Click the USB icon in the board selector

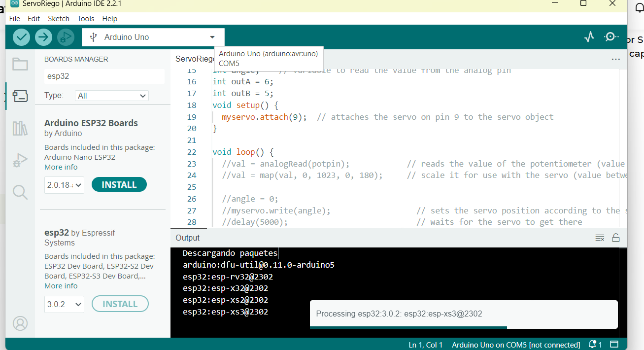[93, 37]
